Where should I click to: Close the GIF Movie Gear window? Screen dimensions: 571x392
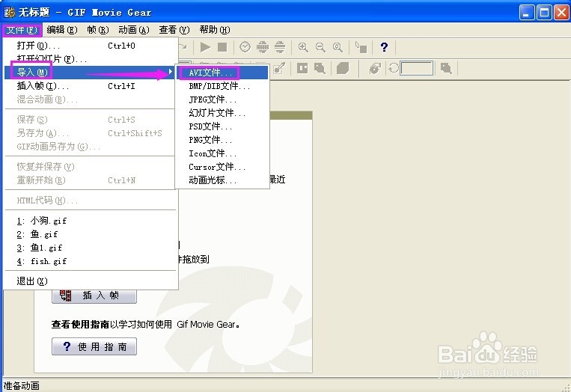tap(561, 13)
